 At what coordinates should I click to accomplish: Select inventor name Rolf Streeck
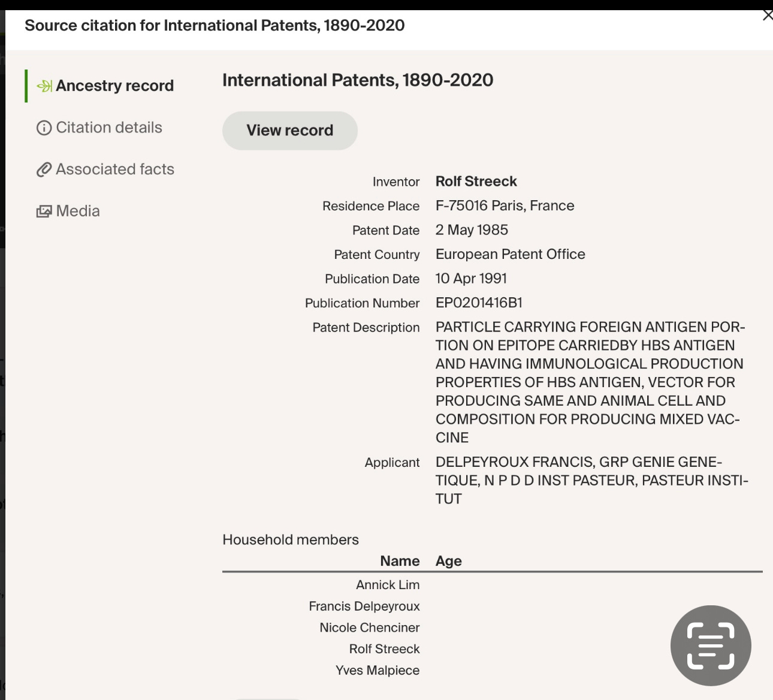(476, 182)
